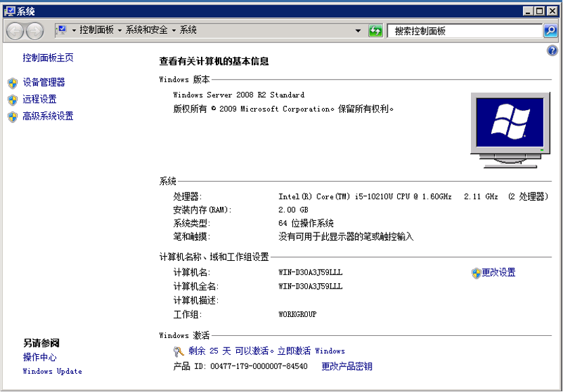Open 设备管理器 link
The width and height of the screenshot is (563, 392).
tap(44, 82)
